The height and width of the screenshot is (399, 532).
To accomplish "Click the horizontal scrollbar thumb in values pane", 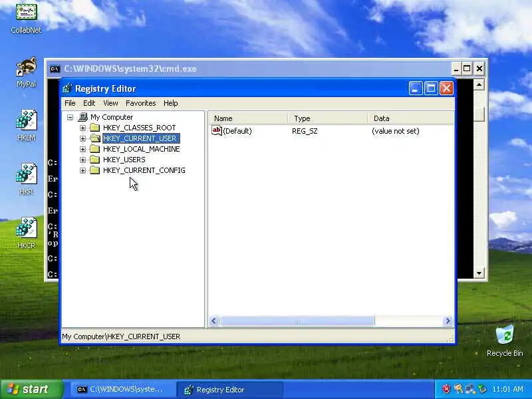I will tap(297, 321).
